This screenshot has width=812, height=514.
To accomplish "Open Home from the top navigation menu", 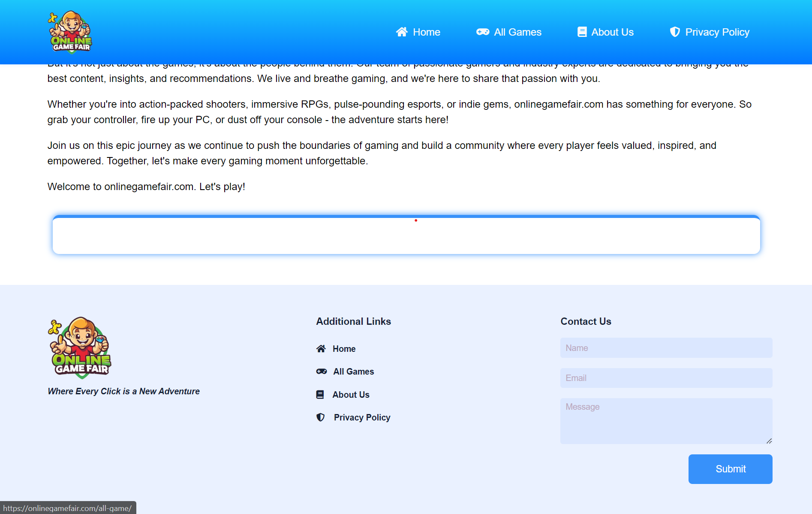I will click(426, 32).
